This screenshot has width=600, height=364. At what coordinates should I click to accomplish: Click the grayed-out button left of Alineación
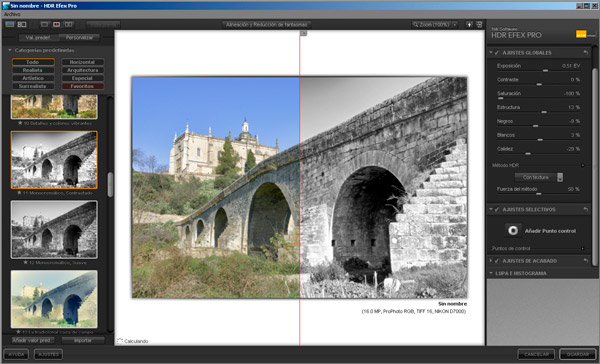tap(103, 24)
